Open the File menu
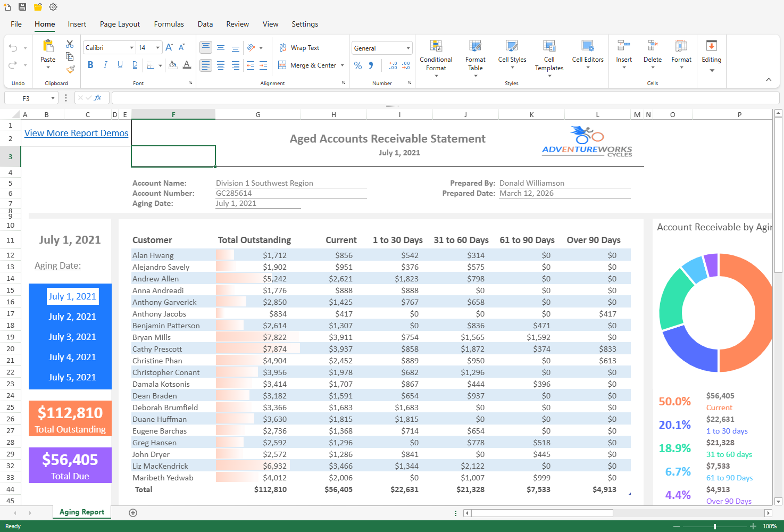The image size is (784, 532). tap(16, 24)
